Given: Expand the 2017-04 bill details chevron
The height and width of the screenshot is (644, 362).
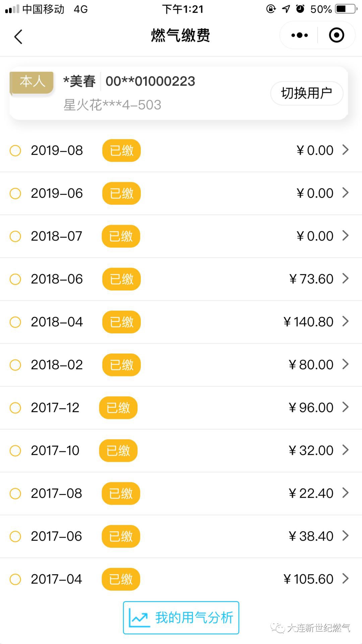Looking at the screenshot, I should 346,579.
